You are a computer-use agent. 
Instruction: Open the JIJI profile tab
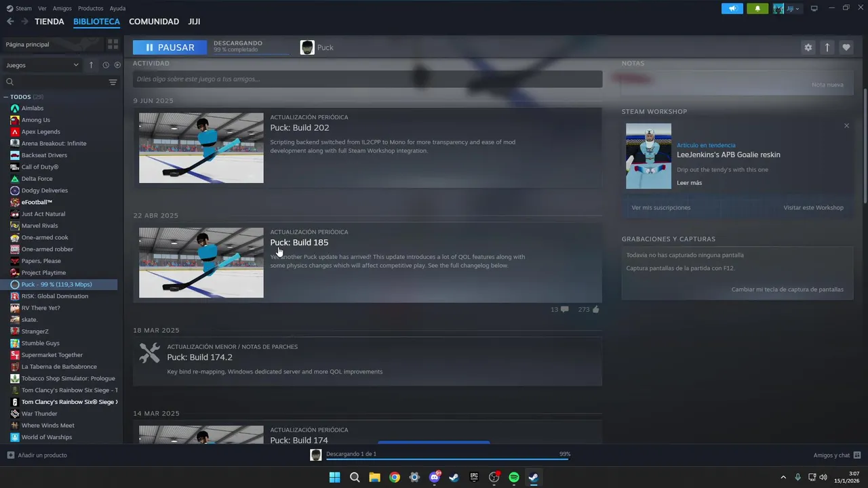tap(194, 22)
